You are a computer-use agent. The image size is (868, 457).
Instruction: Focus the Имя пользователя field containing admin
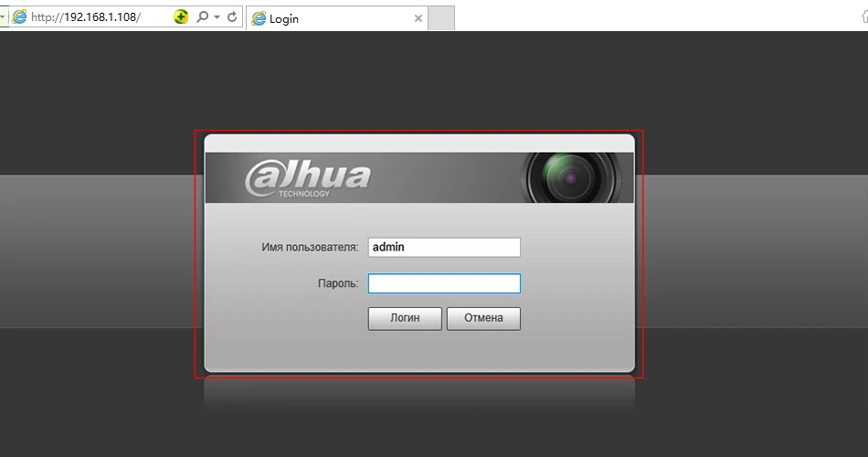pos(444,247)
